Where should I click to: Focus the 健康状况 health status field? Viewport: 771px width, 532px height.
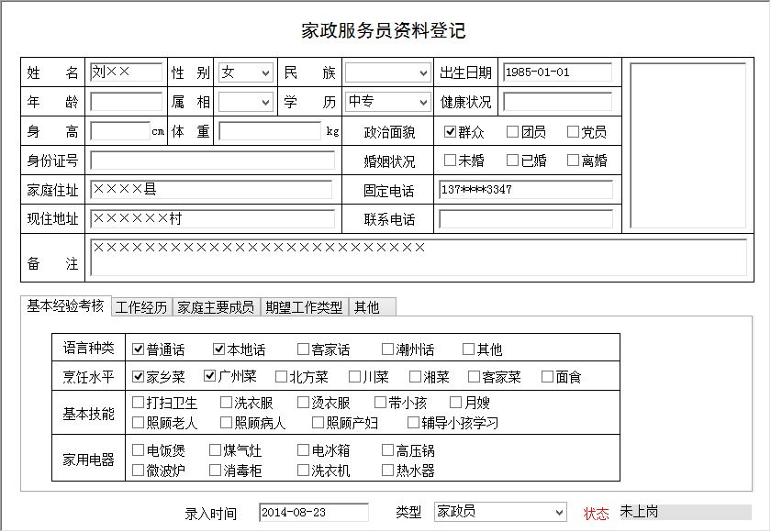[x=558, y=102]
